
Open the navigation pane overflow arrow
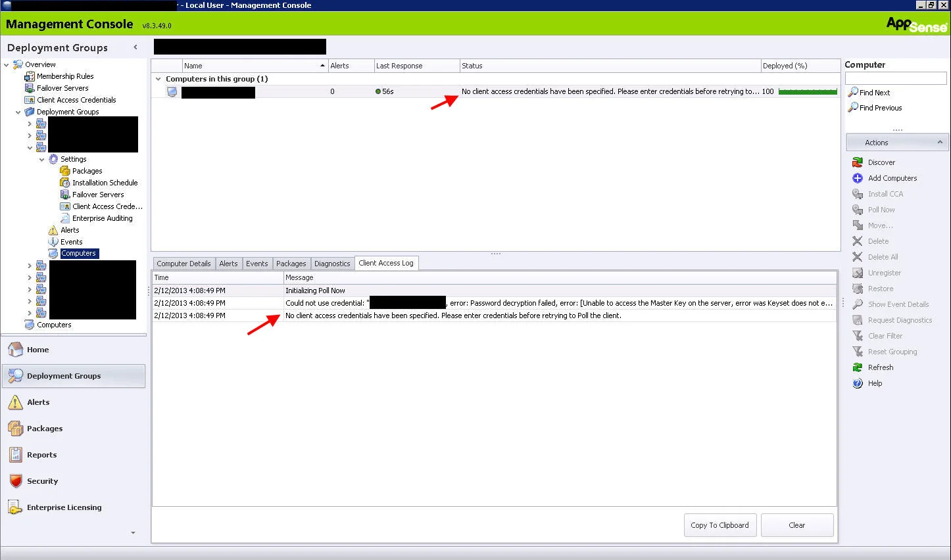click(133, 532)
